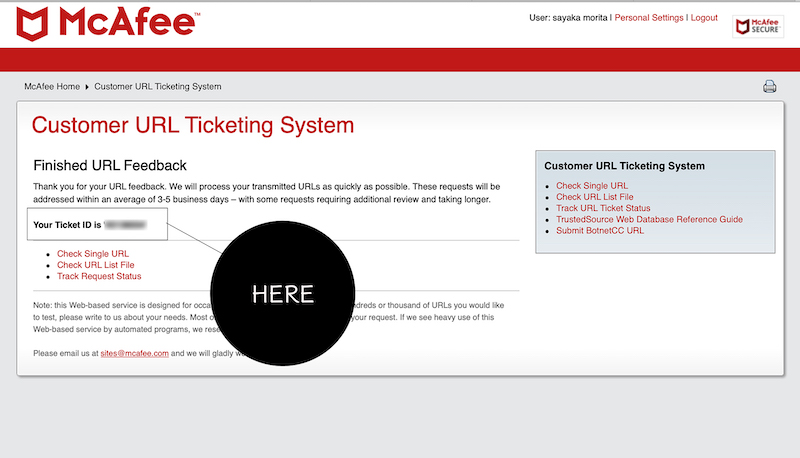Click Customer URL Ticketing System breadcrumb
The width and height of the screenshot is (800, 458).
click(158, 87)
